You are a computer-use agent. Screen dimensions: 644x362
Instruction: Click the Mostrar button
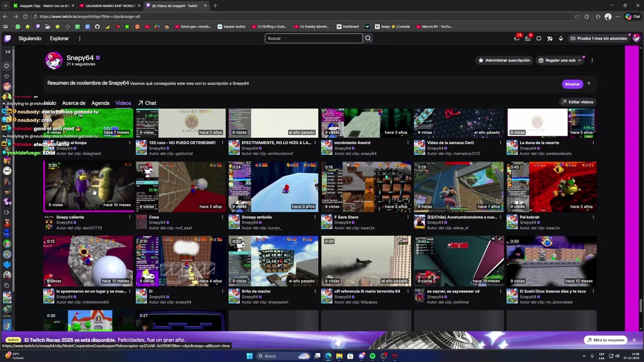coord(572,84)
